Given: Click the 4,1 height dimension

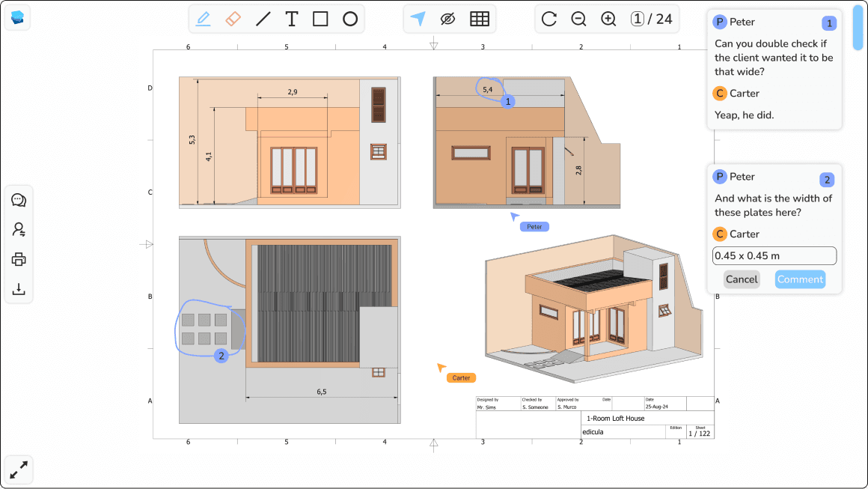Looking at the screenshot, I should click(209, 157).
